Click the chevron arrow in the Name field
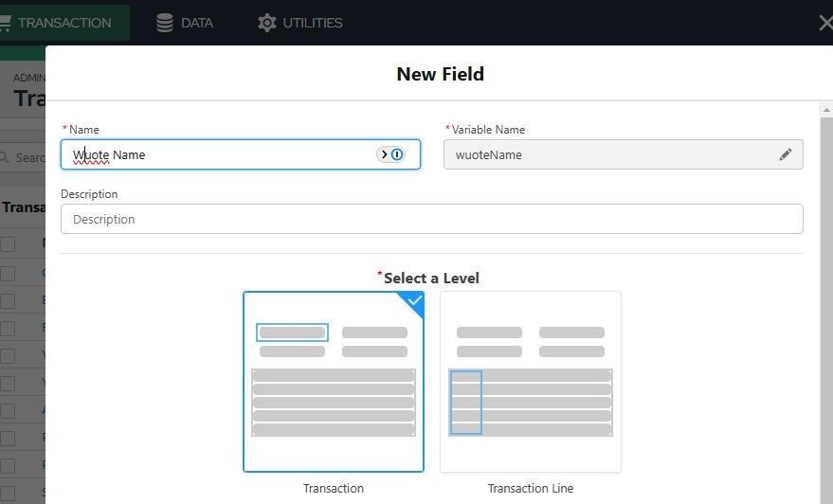833x504 pixels. 384,154
